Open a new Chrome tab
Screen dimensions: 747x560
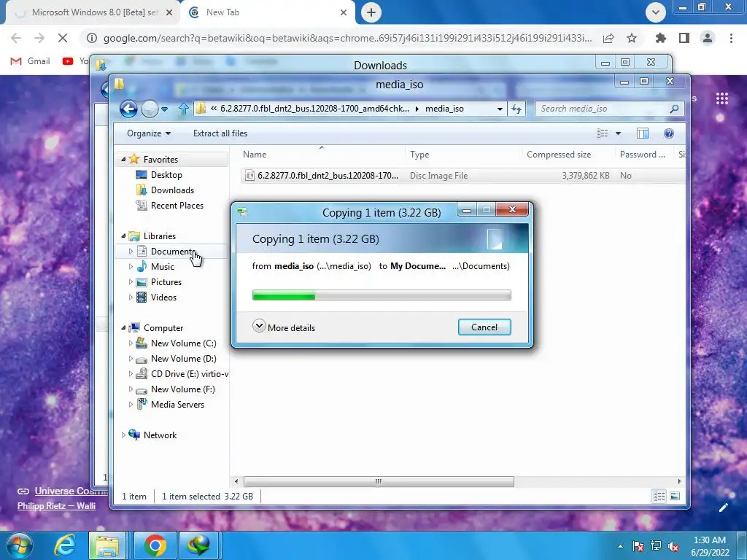(x=371, y=12)
